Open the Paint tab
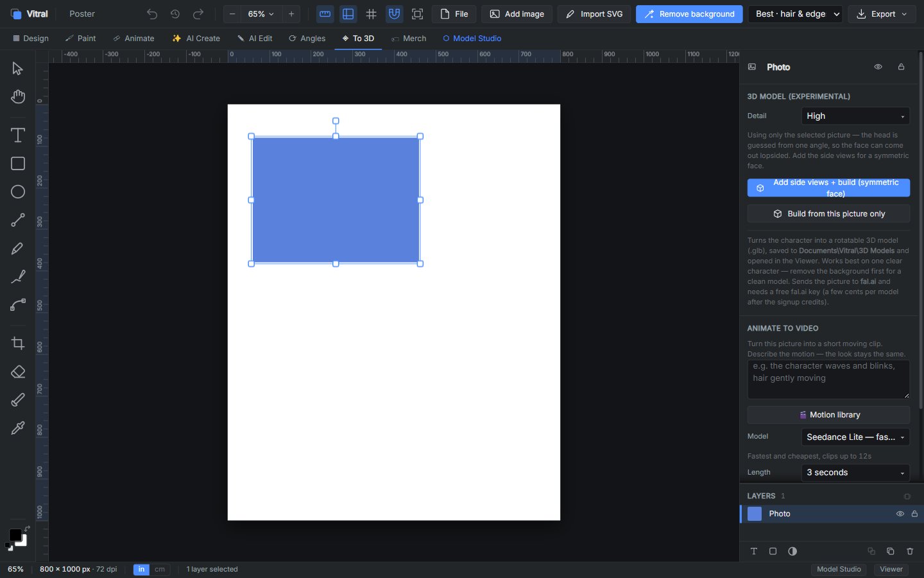The height and width of the screenshot is (578, 924). pos(81,39)
